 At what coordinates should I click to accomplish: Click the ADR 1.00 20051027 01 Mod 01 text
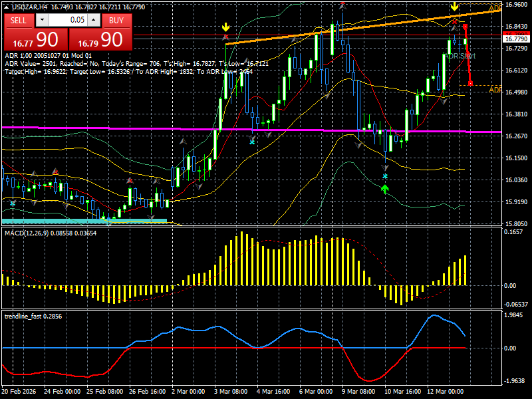(x=48, y=56)
